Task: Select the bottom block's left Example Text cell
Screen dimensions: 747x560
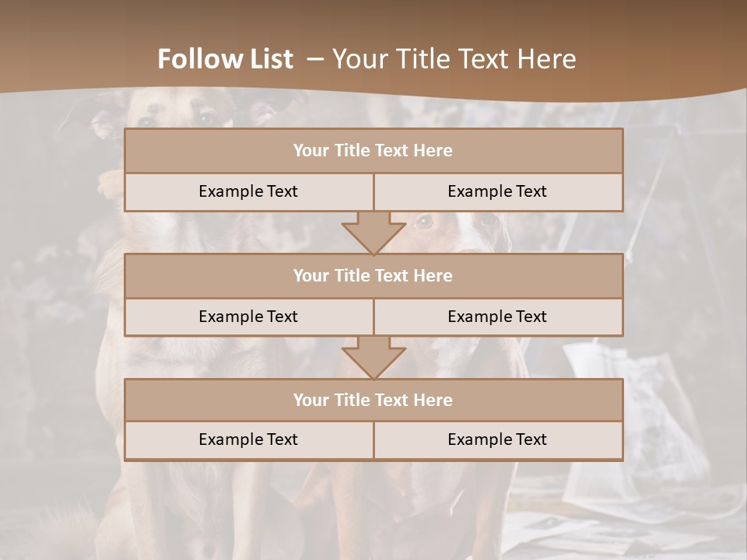Action: coord(249,440)
